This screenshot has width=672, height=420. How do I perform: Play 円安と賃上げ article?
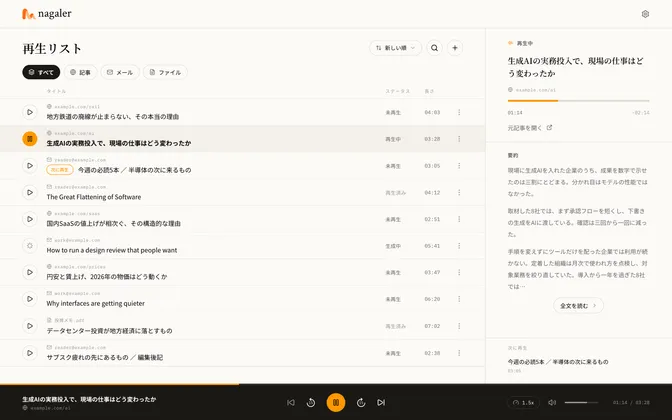coord(30,272)
